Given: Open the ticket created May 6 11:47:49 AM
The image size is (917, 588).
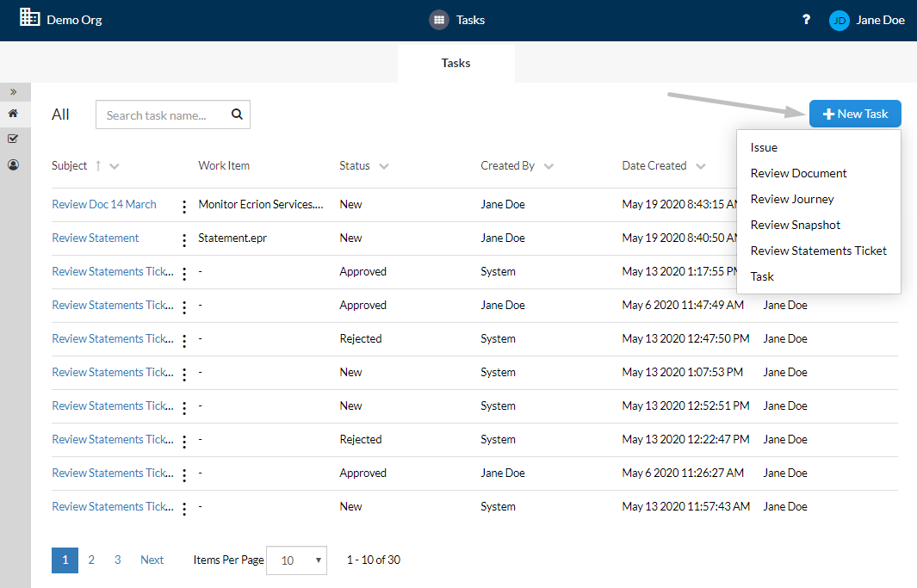Looking at the screenshot, I should [x=113, y=305].
